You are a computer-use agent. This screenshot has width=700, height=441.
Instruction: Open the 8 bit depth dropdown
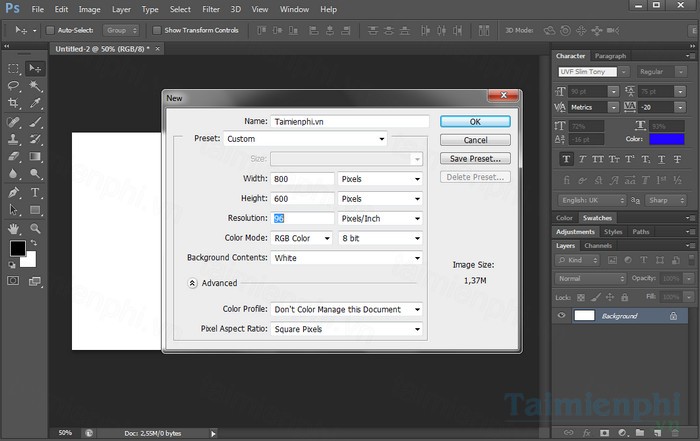point(380,238)
